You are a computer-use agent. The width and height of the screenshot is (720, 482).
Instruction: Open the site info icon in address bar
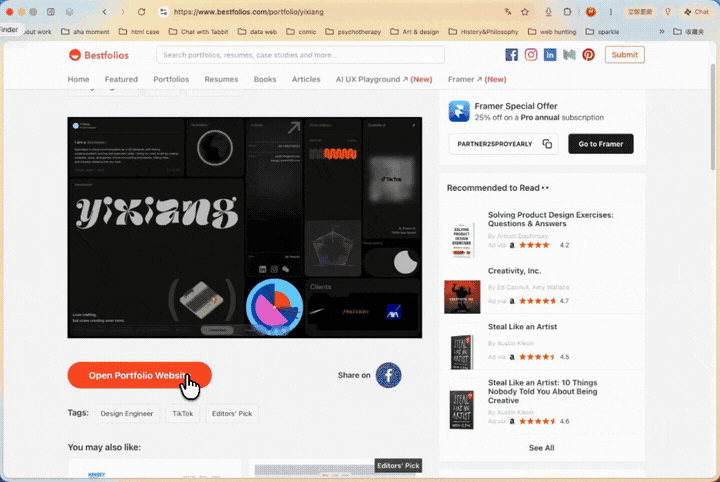click(163, 12)
